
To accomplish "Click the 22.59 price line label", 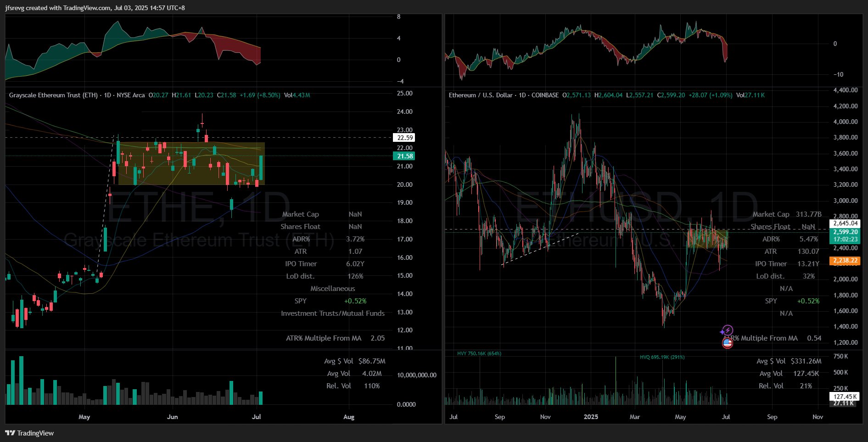I will [405, 138].
